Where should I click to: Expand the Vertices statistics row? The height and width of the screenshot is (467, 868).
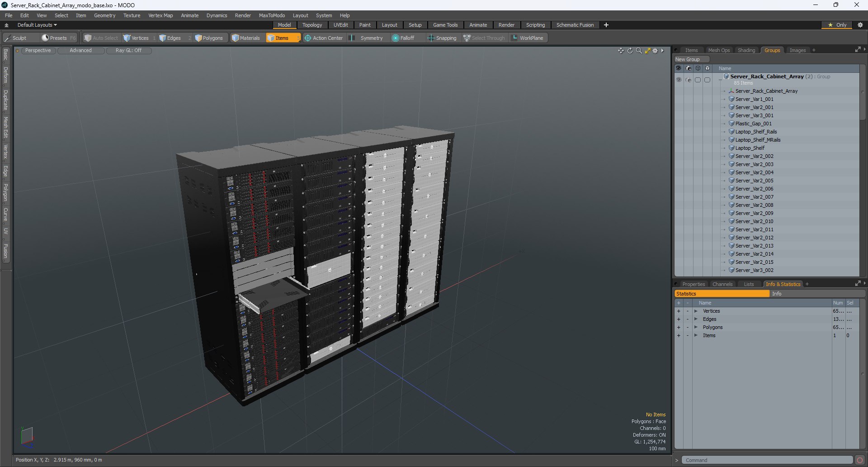point(696,311)
